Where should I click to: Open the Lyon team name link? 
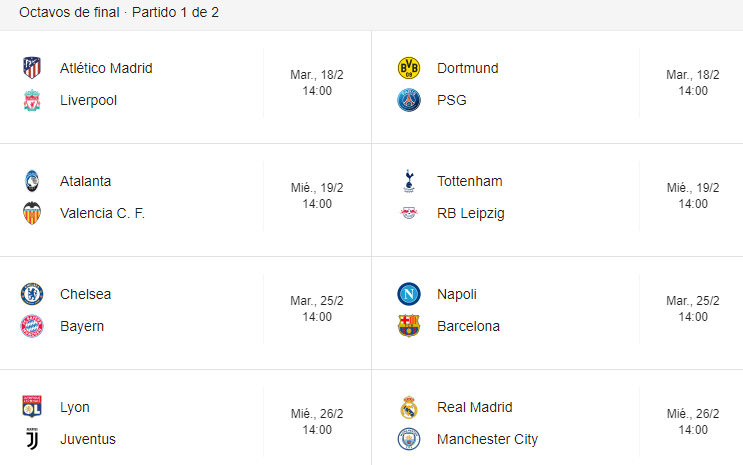75,407
